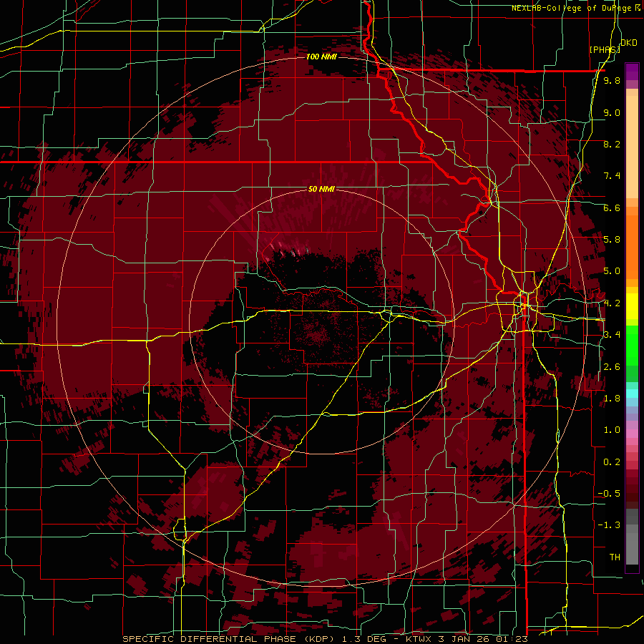The height and width of the screenshot is (644, 644).
Task: Select the pink color band beside 1.0
Action: 632,434
